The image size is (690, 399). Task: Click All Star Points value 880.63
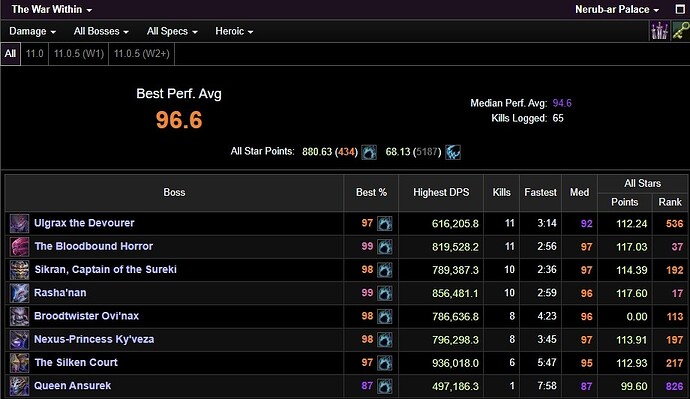click(317, 152)
